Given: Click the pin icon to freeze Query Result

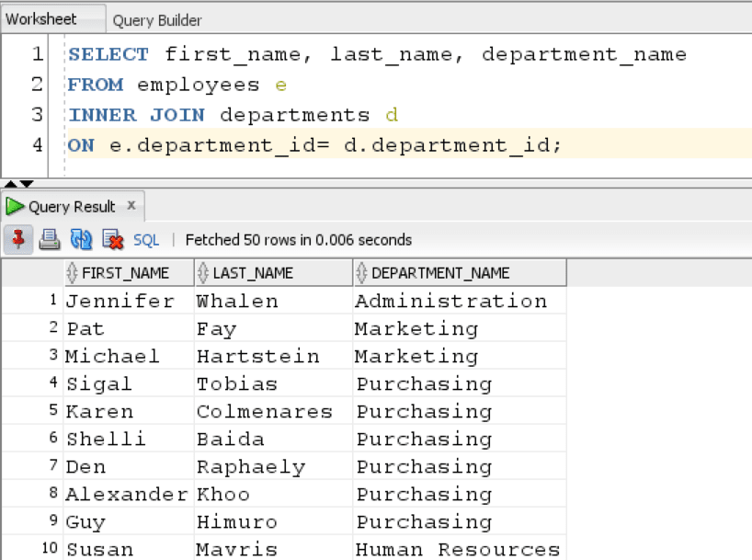Looking at the screenshot, I should (x=17, y=238).
